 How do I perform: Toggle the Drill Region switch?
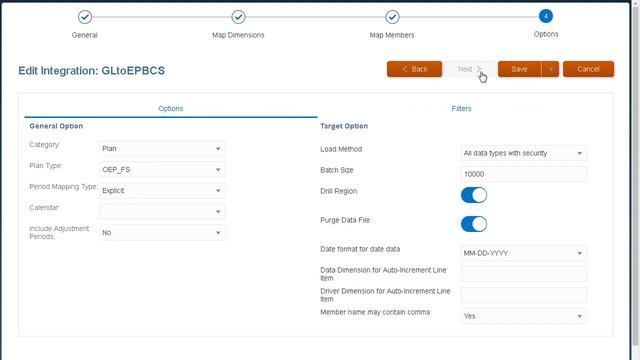pyautogui.click(x=474, y=195)
